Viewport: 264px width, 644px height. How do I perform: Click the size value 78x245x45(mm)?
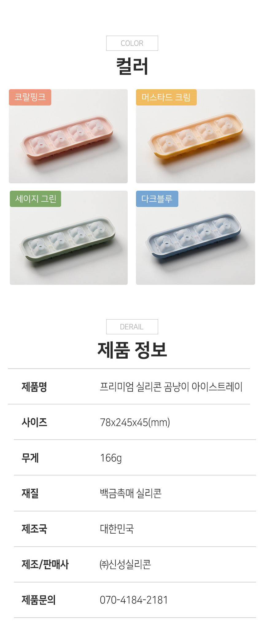point(135,423)
